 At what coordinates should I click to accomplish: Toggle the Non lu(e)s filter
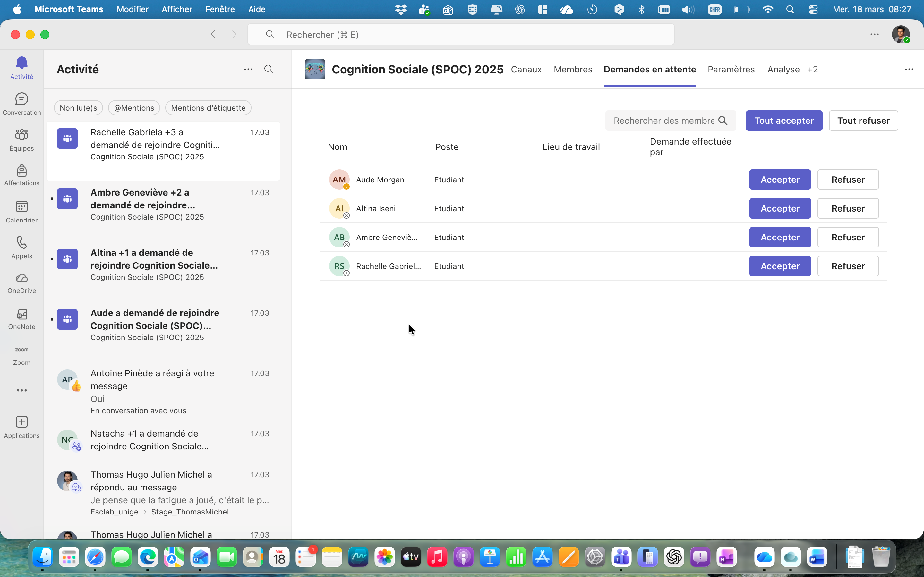pyautogui.click(x=78, y=108)
